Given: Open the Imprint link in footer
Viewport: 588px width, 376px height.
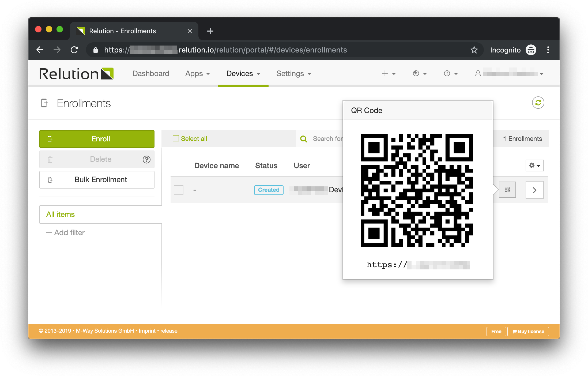Looking at the screenshot, I should (x=147, y=331).
